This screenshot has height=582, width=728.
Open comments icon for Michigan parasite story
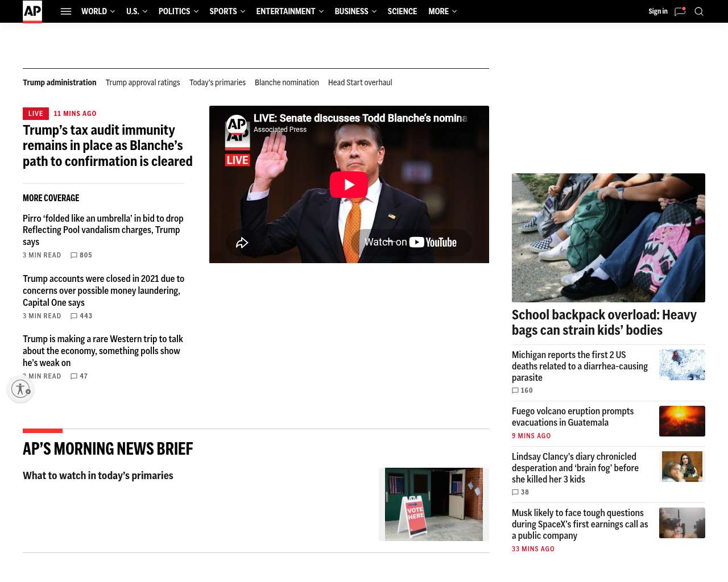pos(515,391)
